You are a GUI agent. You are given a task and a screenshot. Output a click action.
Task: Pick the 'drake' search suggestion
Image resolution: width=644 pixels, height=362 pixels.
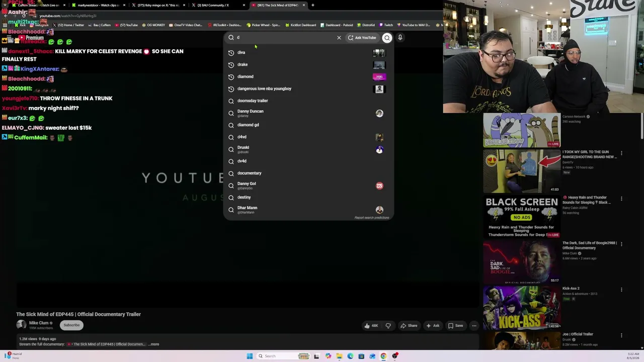click(x=308, y=64)
